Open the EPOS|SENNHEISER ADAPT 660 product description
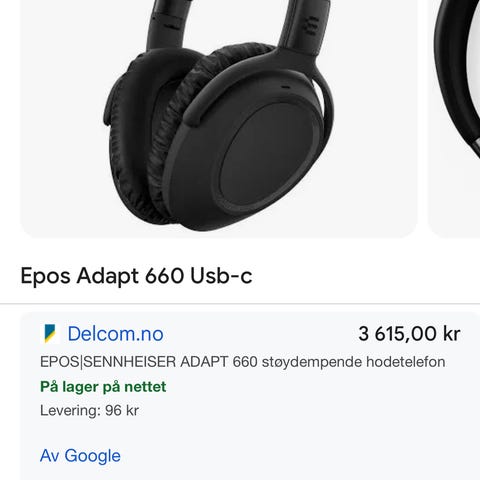This screenshot has width=480, height=480. [x=242, y=362]
